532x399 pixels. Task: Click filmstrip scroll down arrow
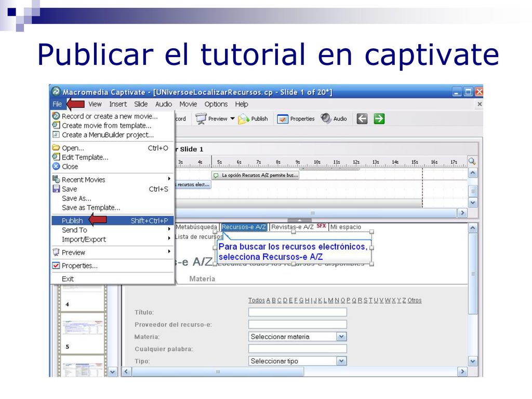tap(112, 372)
